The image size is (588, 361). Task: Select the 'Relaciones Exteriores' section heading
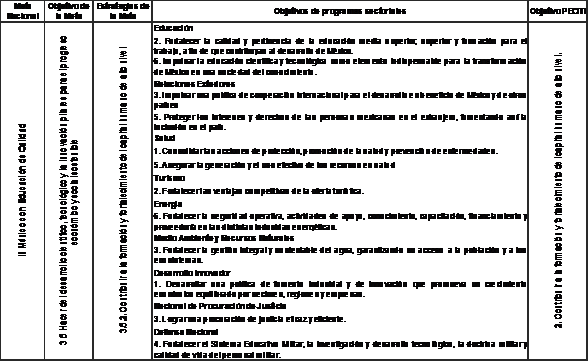click(194, 84)
